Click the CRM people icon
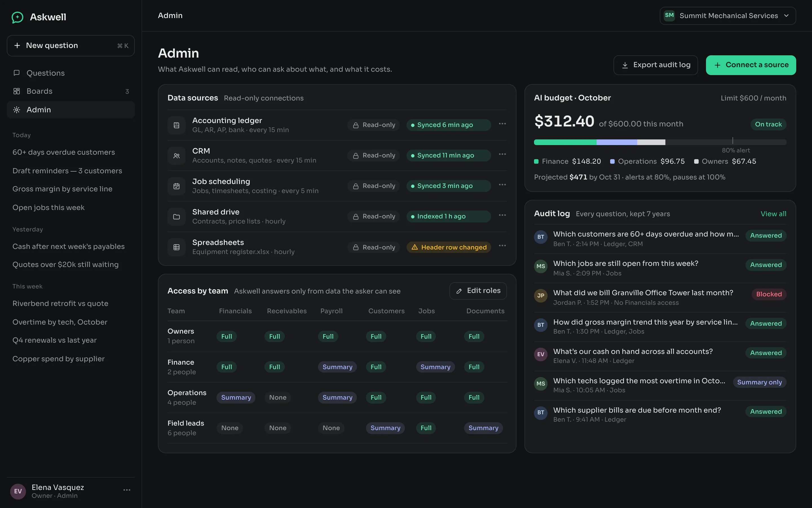 (x=176, y=156)
